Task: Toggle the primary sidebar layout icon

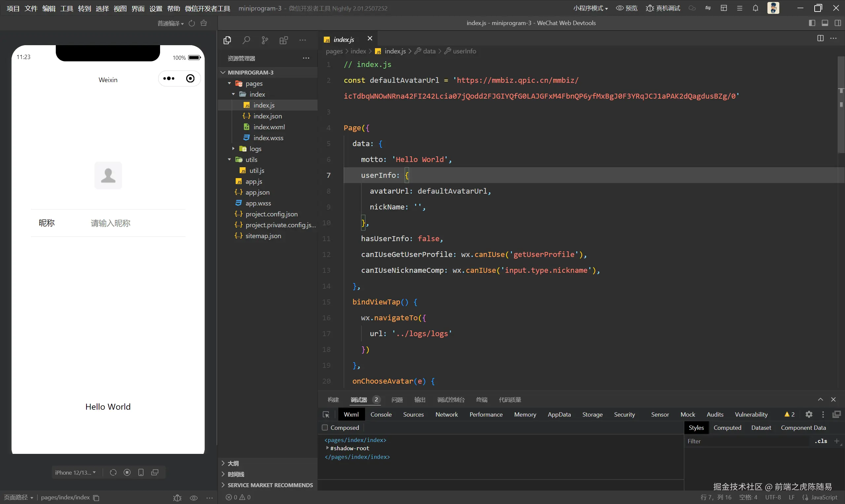Action: click(812, 23)
